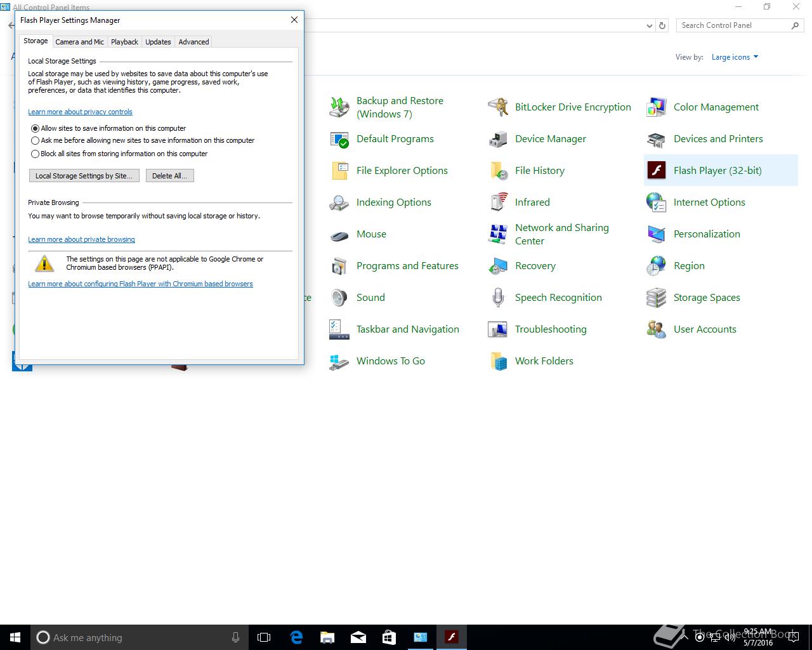Open the Troubleshooting icon
812x650 pixels.
pyautogui.click(x=498, y=329)
